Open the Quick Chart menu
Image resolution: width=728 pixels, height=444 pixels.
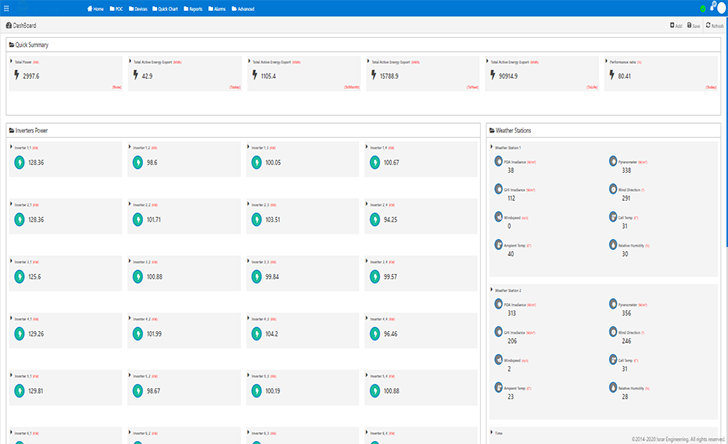pyautogui.click(x=165, y=9)
